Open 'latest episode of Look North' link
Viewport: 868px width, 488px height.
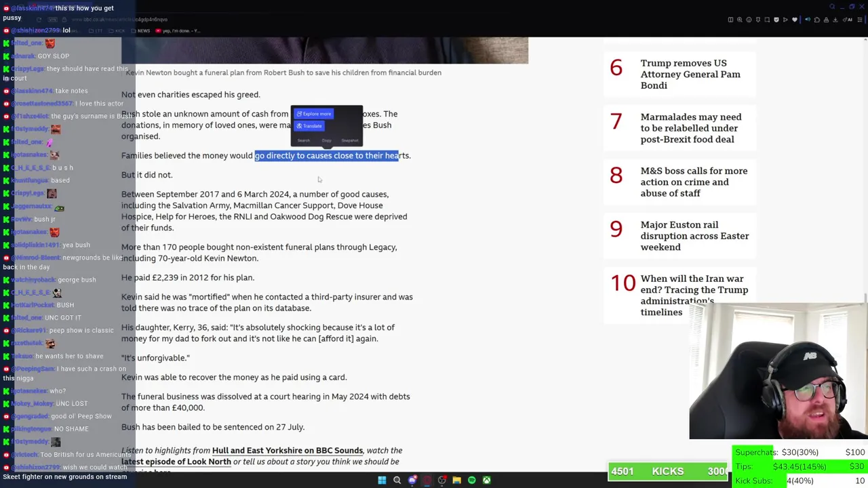click(x=176, y=462)
